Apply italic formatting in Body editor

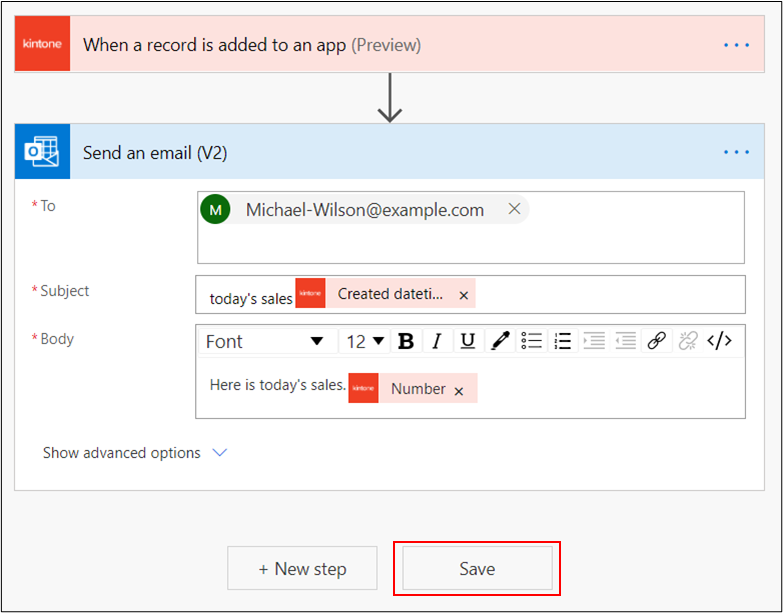pyautogui.click(x=436, y=341)
